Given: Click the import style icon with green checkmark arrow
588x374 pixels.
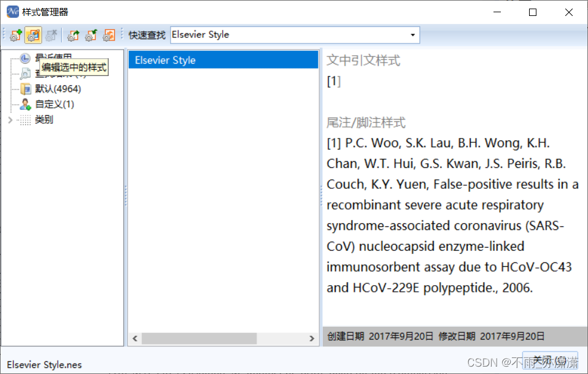Looking at the screenshot, I should pyautogui.click(x=91, y=35).
